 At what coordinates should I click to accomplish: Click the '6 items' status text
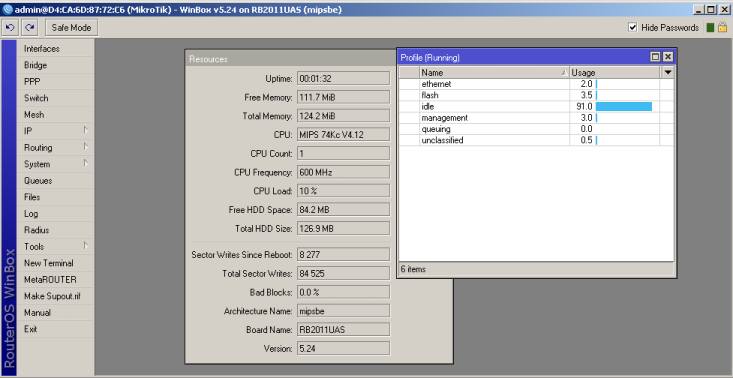pos(413,269)
